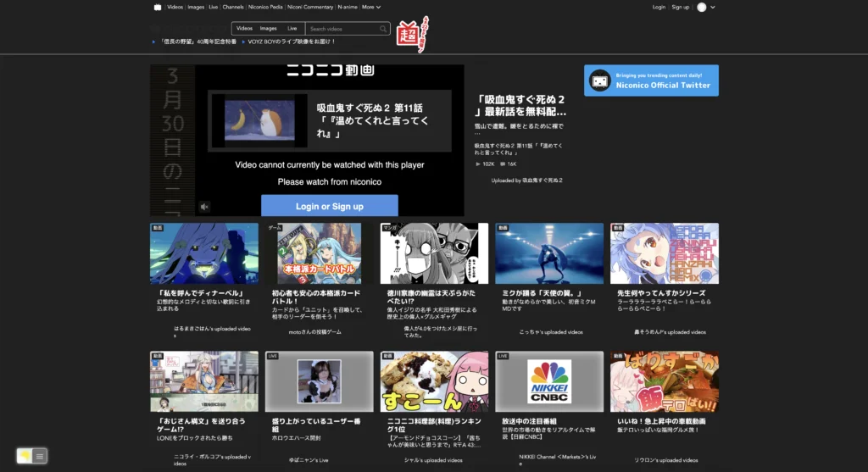Viewport: 868px width, 472px height.
Task: Open こっちゃ's uploaded videos link
Action: click(x=551, y=332)
